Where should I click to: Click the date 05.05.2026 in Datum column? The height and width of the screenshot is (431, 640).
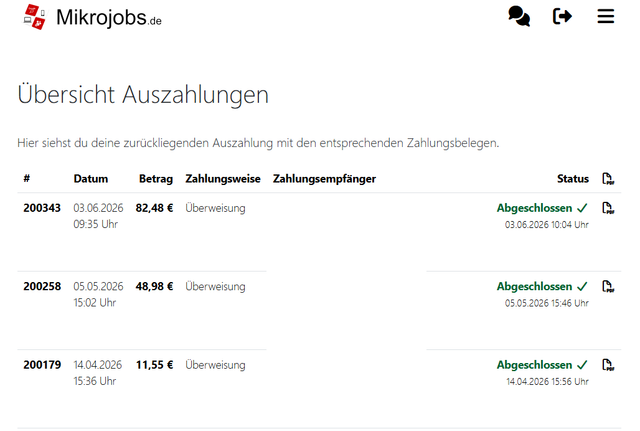coord(98,287)
